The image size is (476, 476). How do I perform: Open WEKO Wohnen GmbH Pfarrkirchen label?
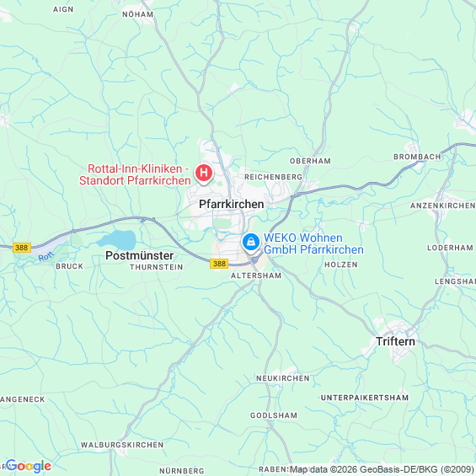(313, 243)
